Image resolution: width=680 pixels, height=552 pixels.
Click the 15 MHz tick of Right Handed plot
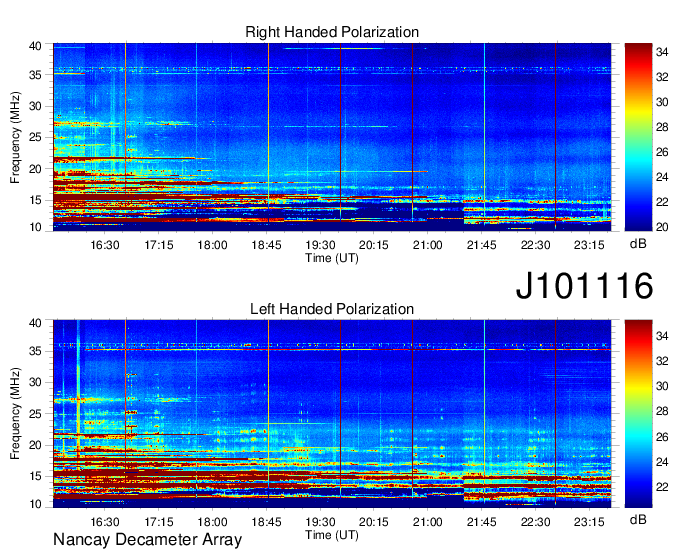click(35, 200)
